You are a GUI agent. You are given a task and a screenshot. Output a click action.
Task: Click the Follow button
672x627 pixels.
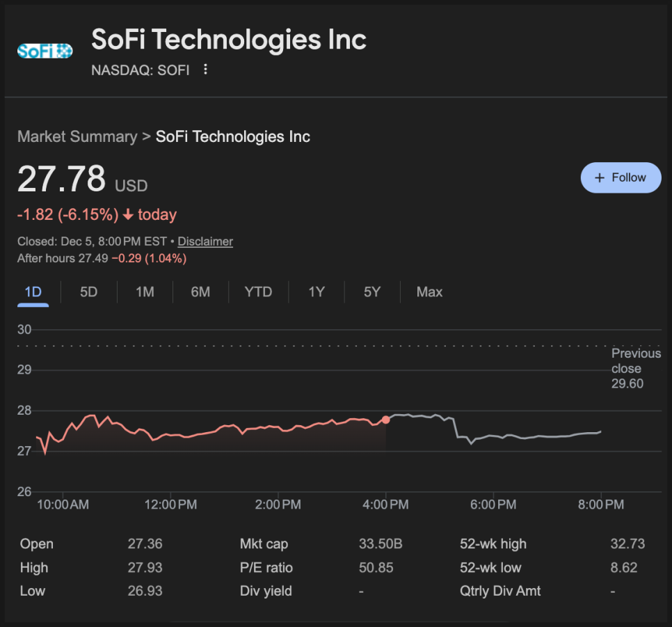621,177
